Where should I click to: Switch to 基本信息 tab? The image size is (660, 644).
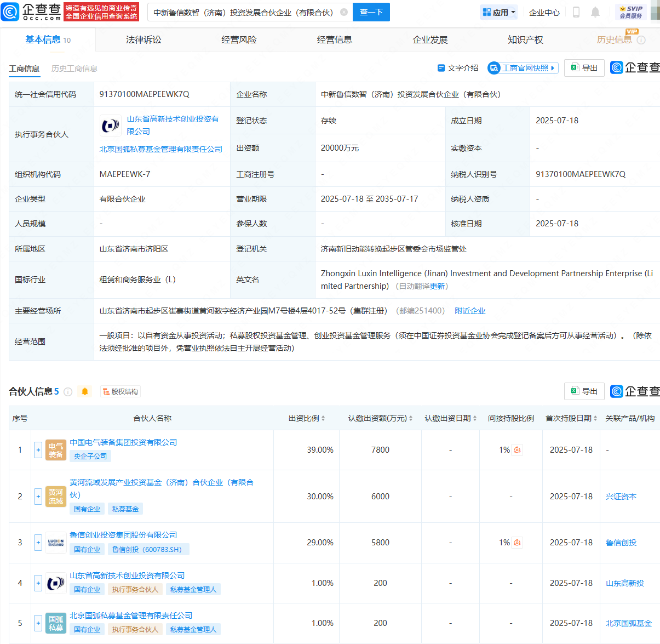tap(48, 39)
